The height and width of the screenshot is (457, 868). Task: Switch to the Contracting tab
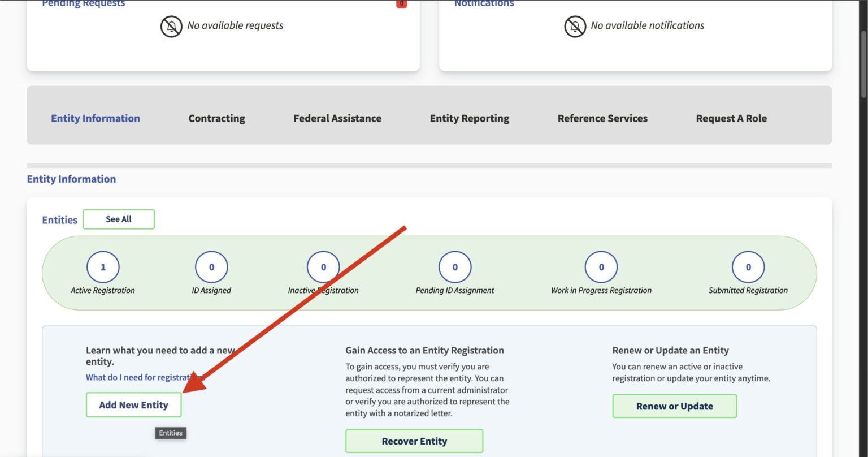216,118
